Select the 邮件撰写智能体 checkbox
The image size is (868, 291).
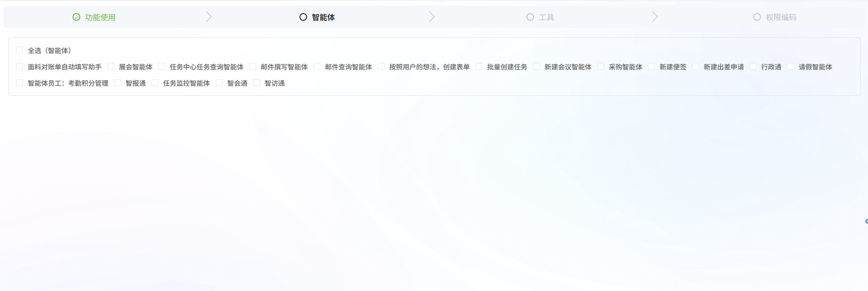point(253,67)
